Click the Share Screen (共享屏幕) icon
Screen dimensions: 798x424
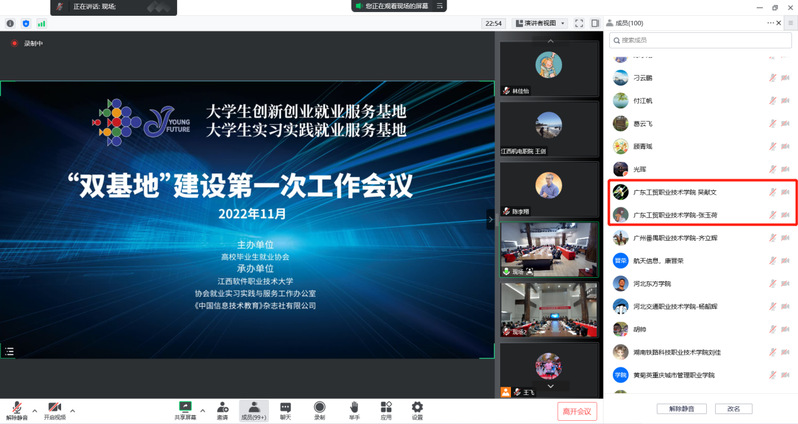[x=185, y=410]
